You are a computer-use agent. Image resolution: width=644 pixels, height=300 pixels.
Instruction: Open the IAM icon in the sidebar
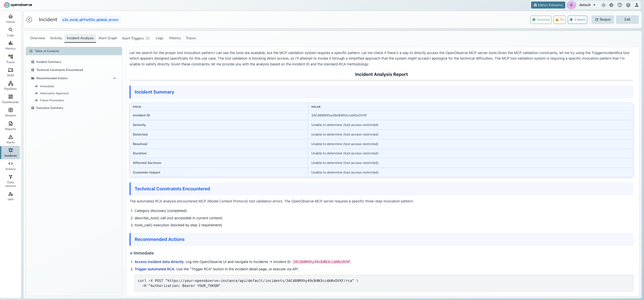10,196
